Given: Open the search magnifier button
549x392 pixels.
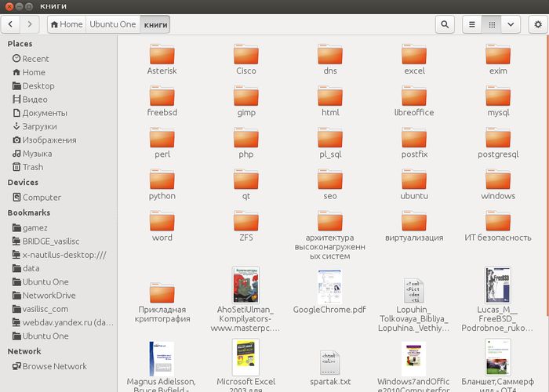Looking at the screenshot, I should point(445,24).
